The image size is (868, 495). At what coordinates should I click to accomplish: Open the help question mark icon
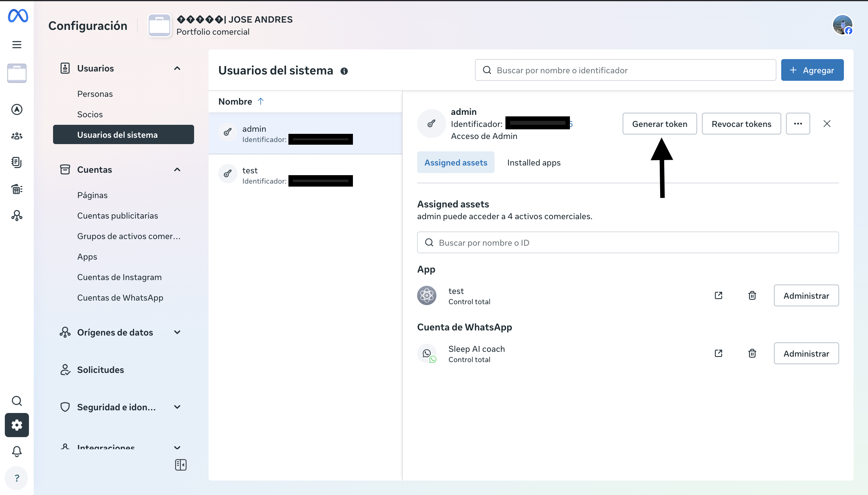click(17, 478)
